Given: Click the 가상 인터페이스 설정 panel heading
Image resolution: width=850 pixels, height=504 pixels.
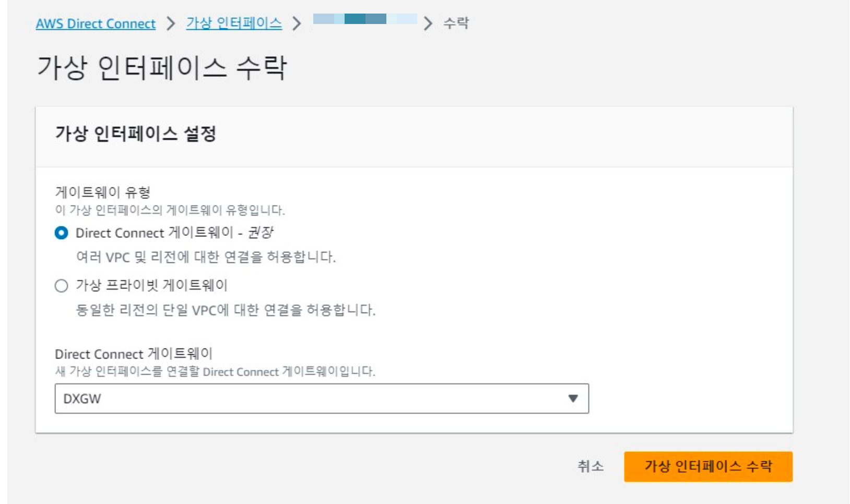Looking at the screenshot, I should pyautogui.click(x=135, y=134).
